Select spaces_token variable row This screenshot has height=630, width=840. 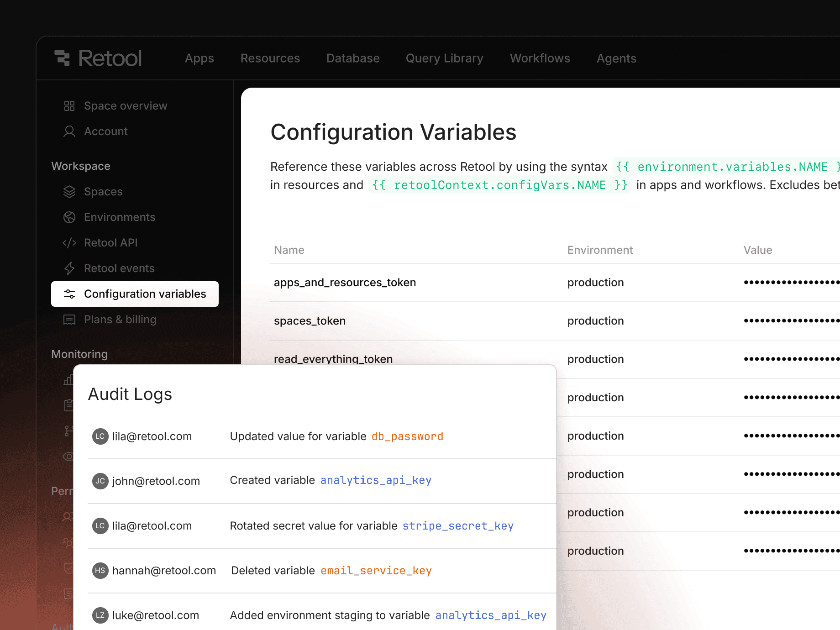(555, 321)
